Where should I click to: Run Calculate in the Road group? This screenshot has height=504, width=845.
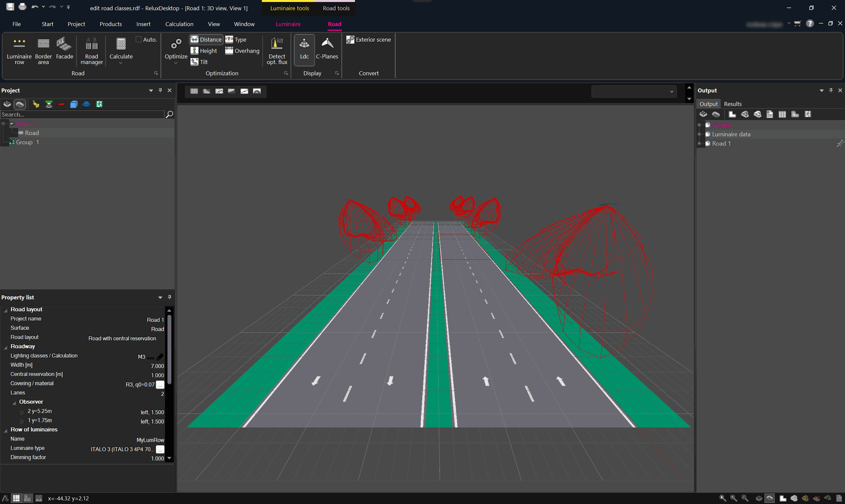[121, 47]
